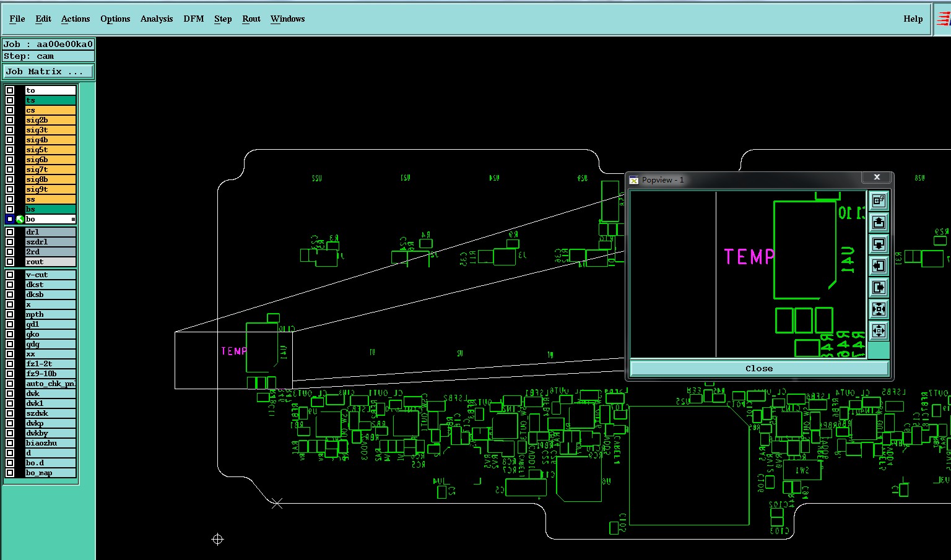
Task: Select the sig8b layer name
Action: 50,179
